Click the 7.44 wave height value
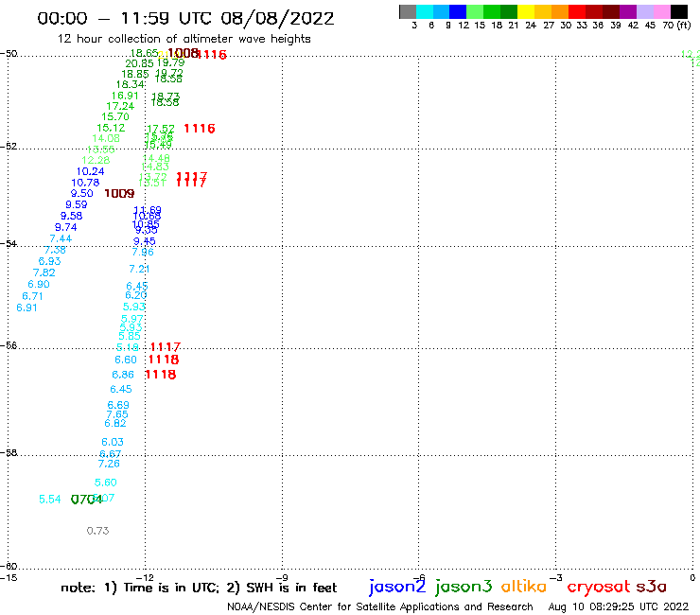The width and height of the screenshot is (700, 615). 61,238
